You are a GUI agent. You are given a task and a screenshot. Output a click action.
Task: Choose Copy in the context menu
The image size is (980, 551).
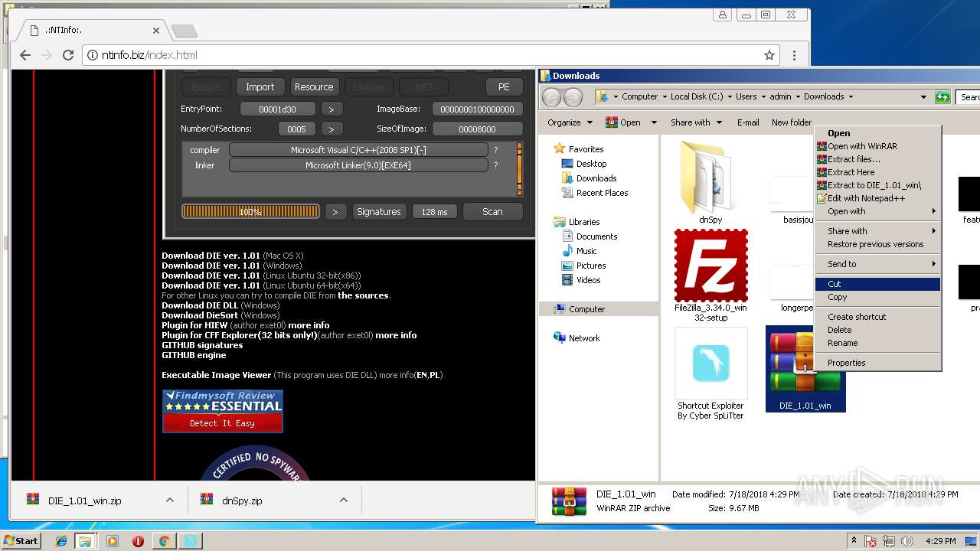[x=877, y=297]
